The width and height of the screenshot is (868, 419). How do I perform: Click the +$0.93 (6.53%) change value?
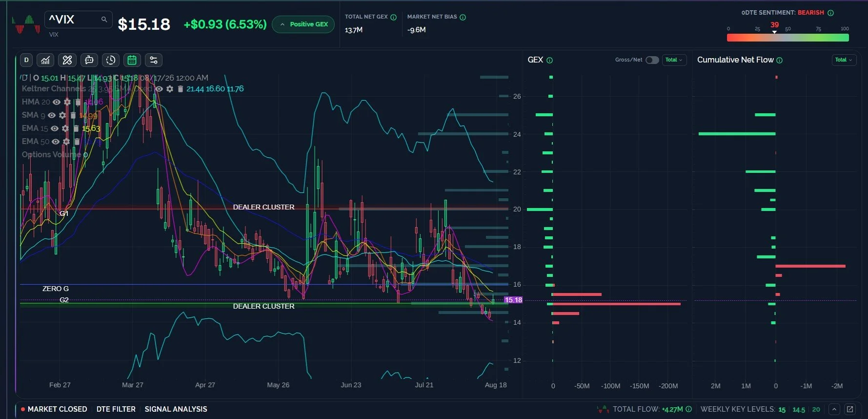(225, 24)
